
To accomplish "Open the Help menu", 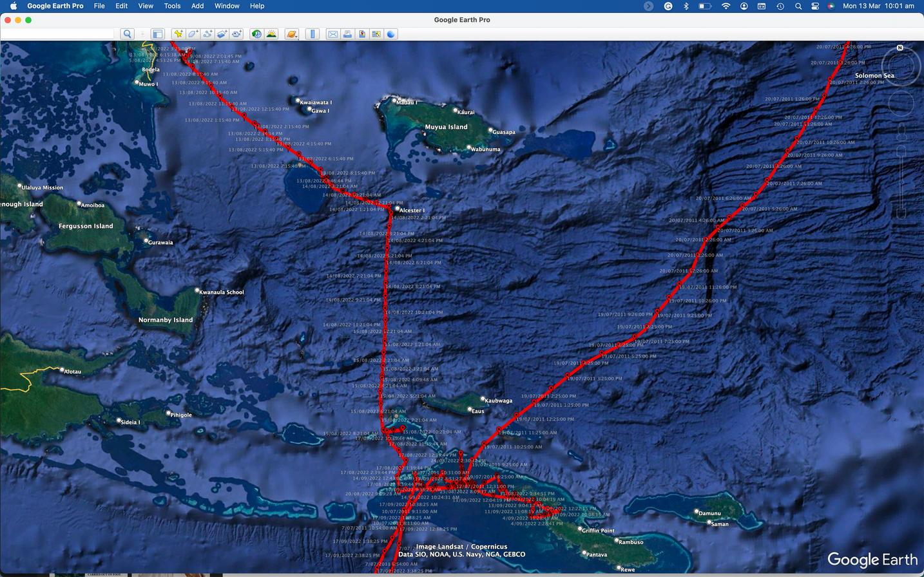I will coord(257,6).
